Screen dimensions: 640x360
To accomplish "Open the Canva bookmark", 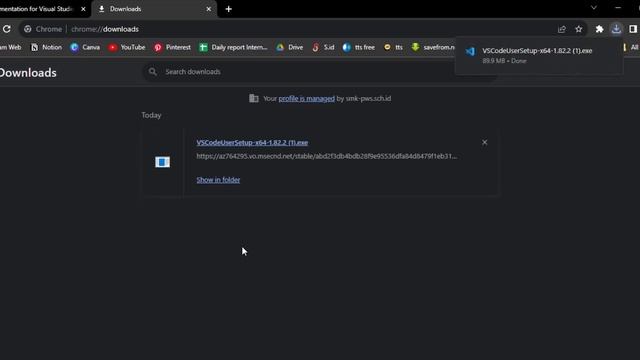I will (85, 47).
